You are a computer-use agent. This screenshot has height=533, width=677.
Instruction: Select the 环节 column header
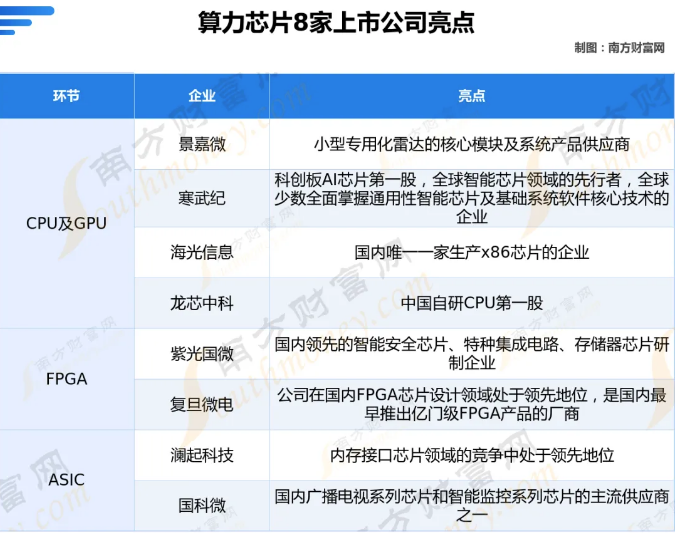(66, 95)
